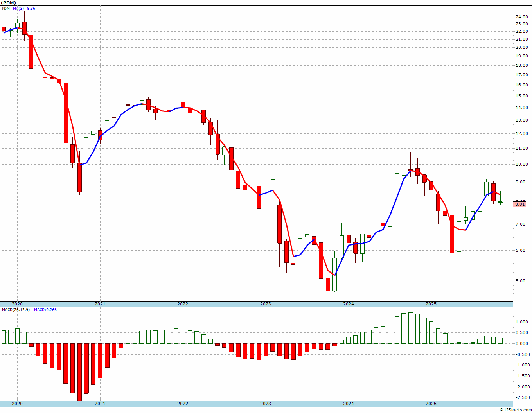Select the green PDM legend label

pos(5,9)
